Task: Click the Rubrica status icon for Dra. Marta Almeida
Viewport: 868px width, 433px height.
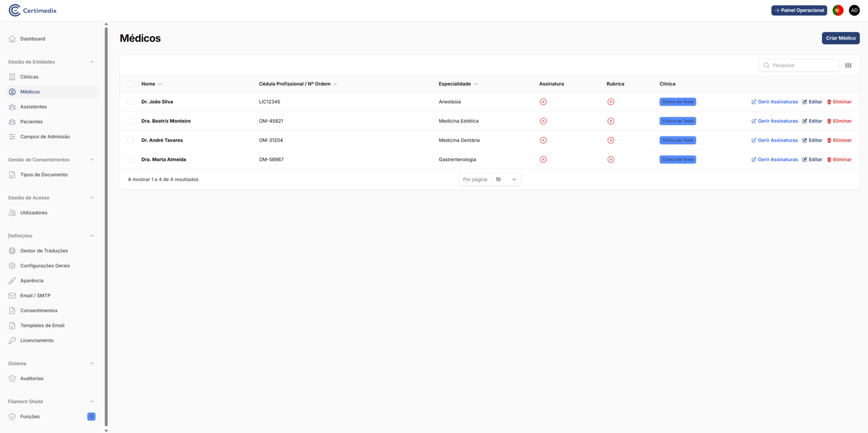Action: click(610, 160)
